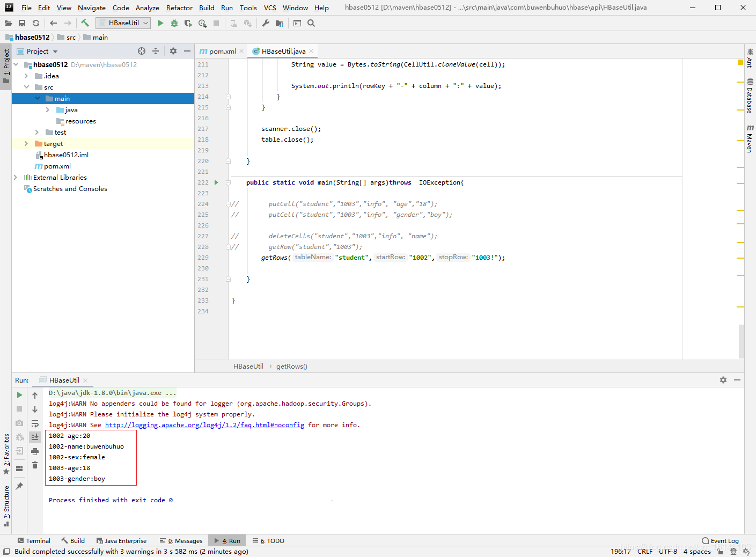Pin the Run tab with the pin icon

pos(19,486)
